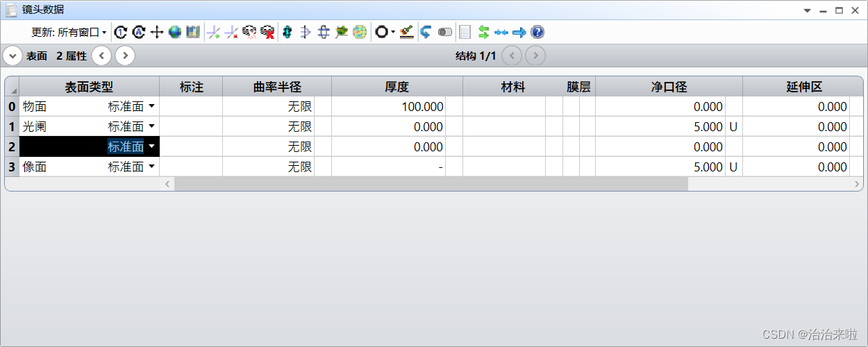Screen dimensions: 868x347
Task: Expand the surface properties chevron
Action: pyautogui.click(x=13, y=56)
